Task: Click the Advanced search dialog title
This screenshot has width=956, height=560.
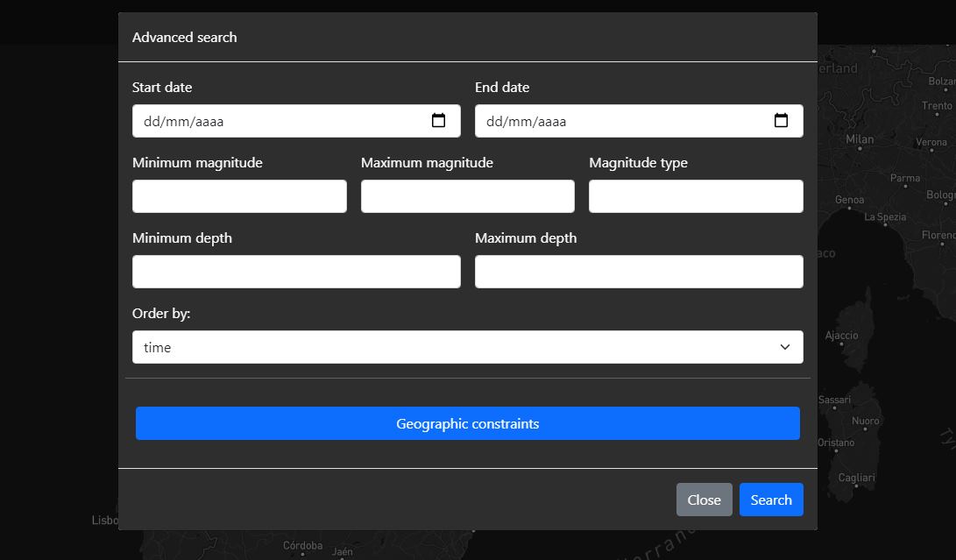Action: (x=185, y=38)
